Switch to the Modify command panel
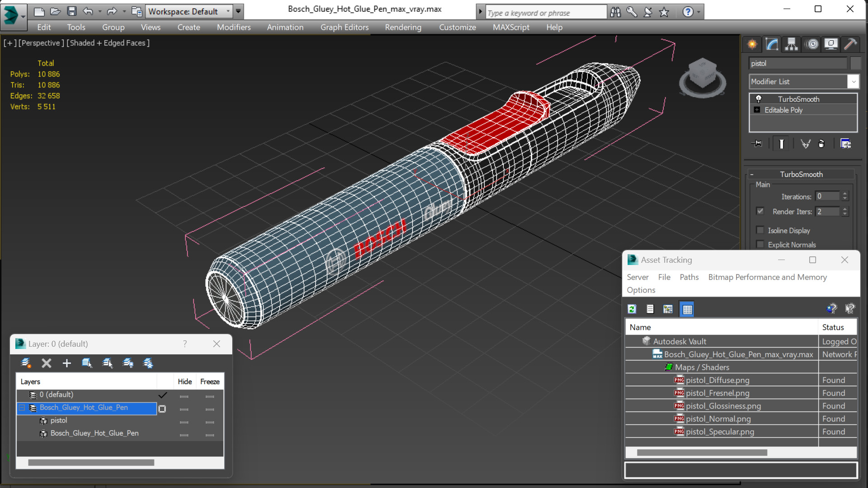 (x=772, y=44)
